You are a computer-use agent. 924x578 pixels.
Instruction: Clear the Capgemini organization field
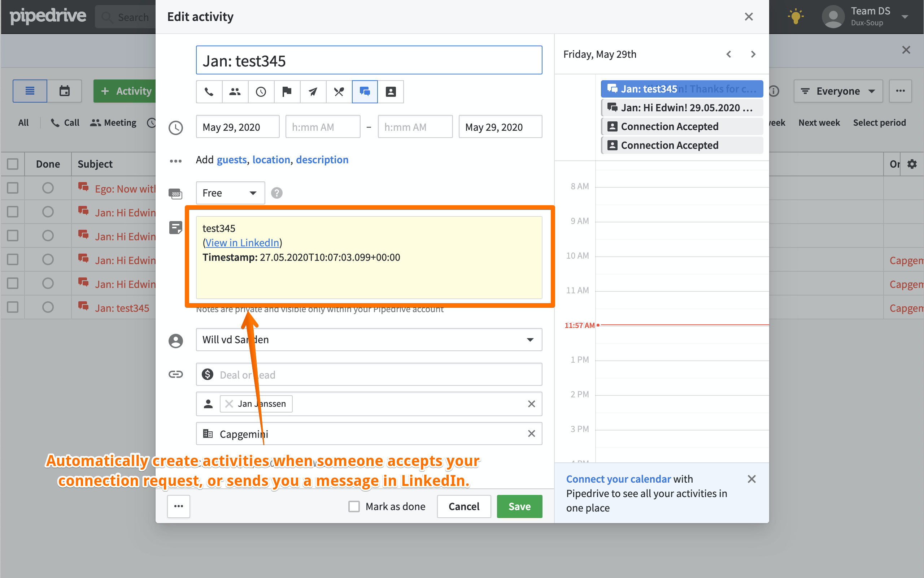coord(531,433)
